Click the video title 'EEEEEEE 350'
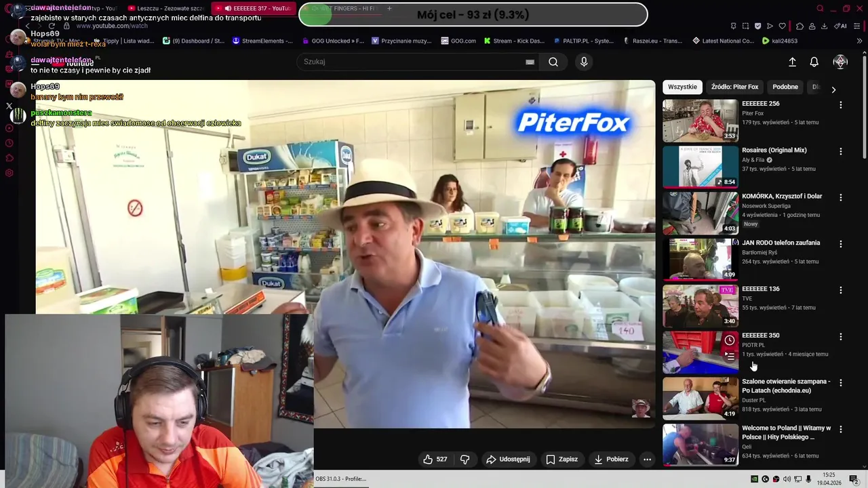 pos(761,335)
